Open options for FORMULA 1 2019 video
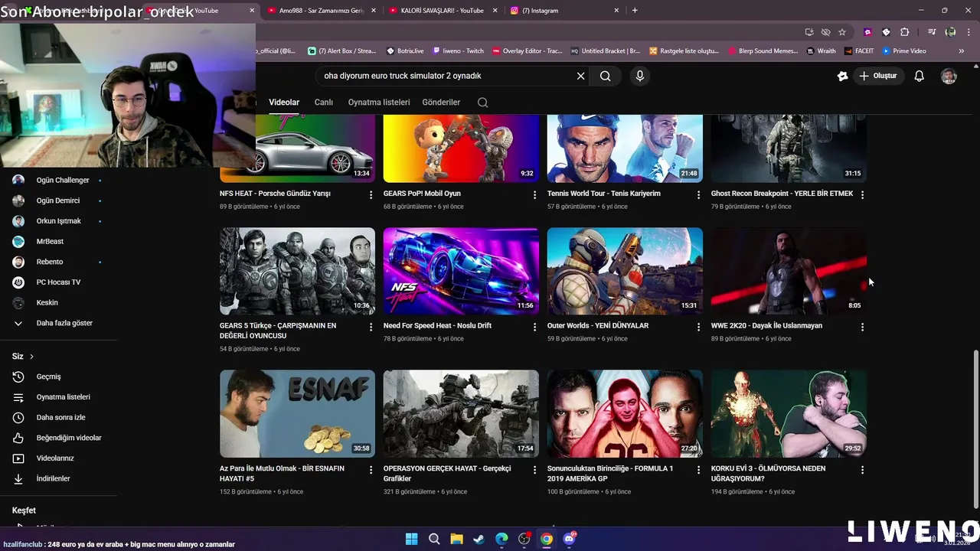This screenshot has height=551, width=980. pos(698,470)
